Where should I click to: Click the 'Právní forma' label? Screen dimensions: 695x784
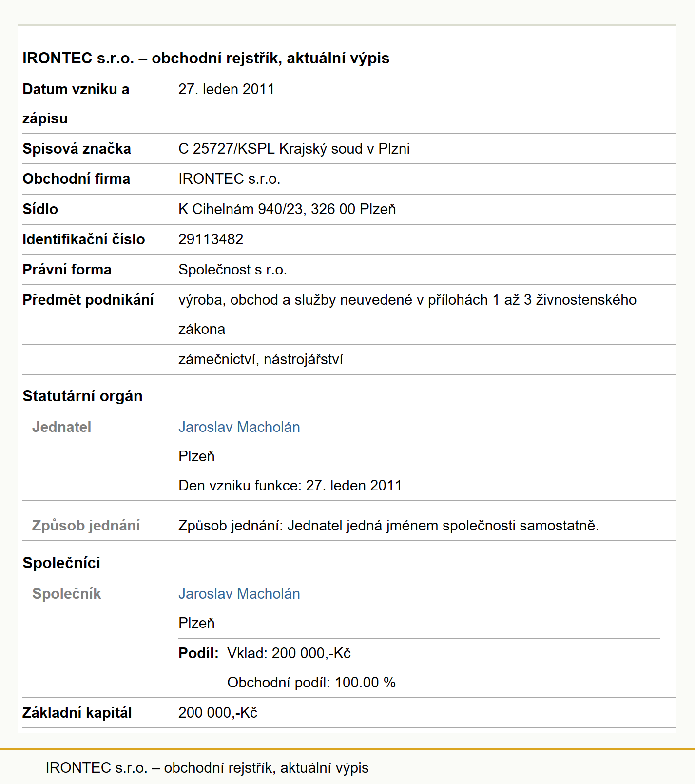coord(67,270)
